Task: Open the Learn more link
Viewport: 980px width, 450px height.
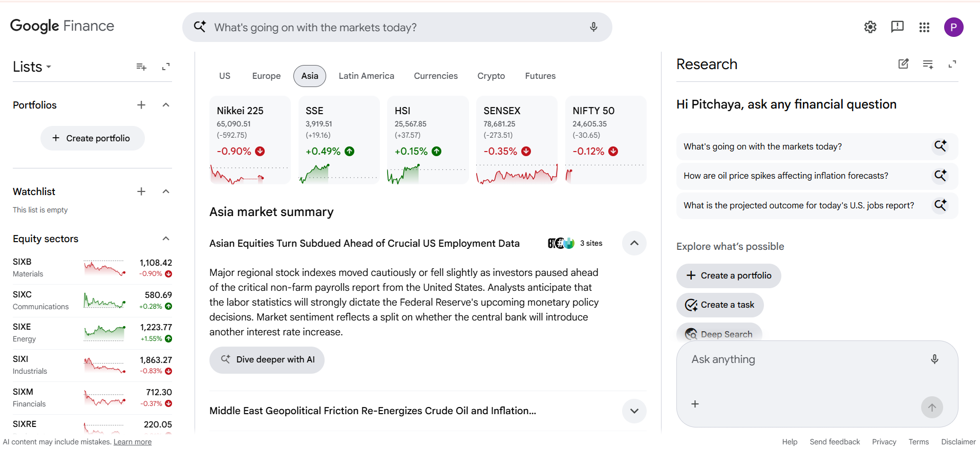Action: click(133, 442)
